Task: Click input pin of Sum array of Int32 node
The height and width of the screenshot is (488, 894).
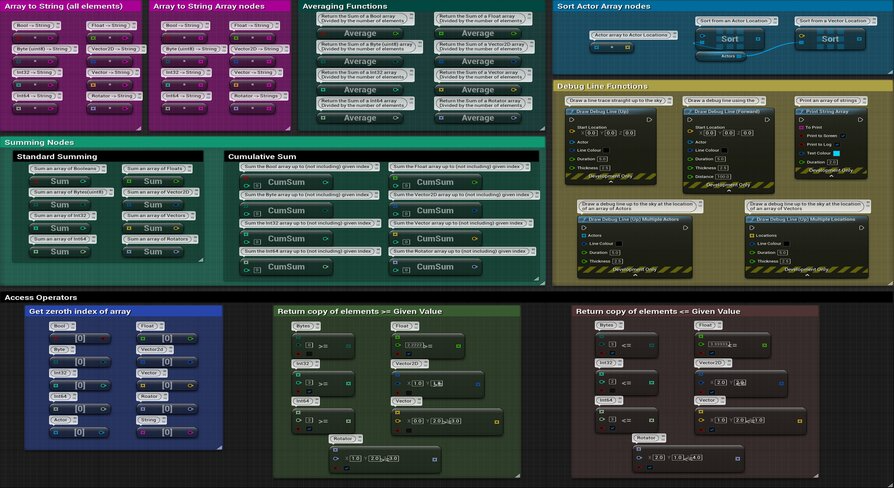Action: (x=35, y=228)
